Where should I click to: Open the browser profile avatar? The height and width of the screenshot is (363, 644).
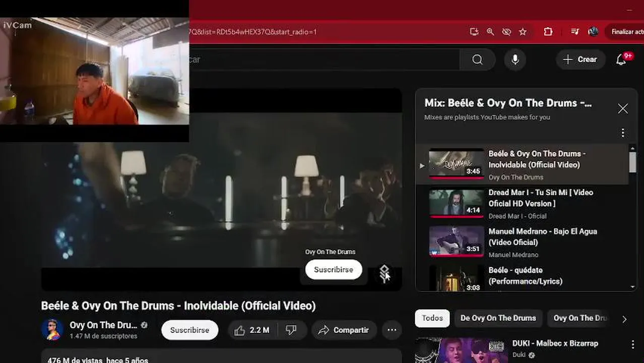click(x=593, y=32)
